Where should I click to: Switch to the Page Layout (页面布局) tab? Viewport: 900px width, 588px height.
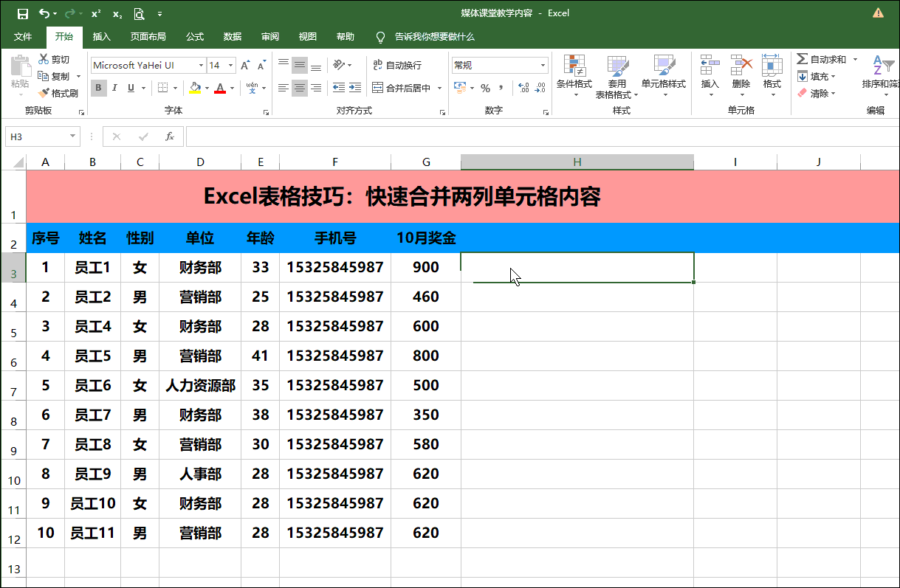pyautogui.click(x=148, y=37)
